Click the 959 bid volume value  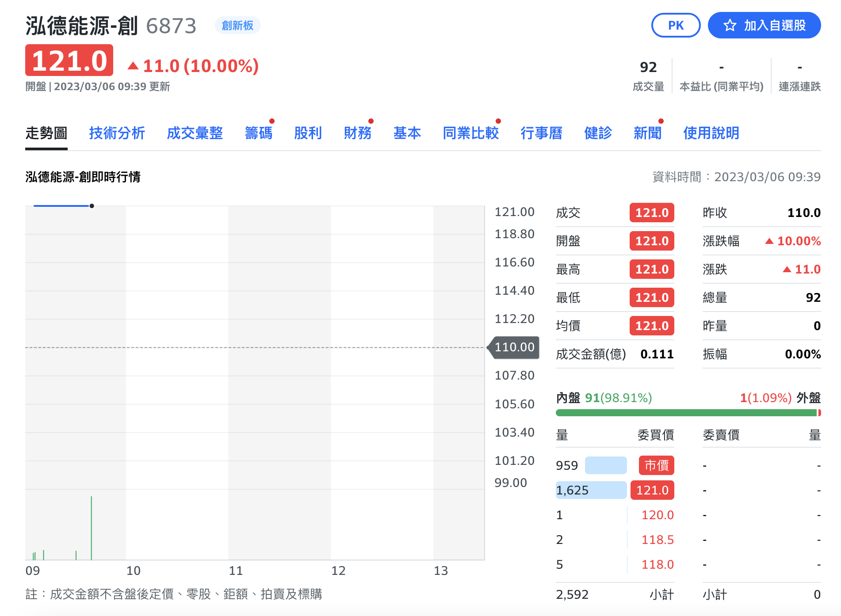click(567, 465)
